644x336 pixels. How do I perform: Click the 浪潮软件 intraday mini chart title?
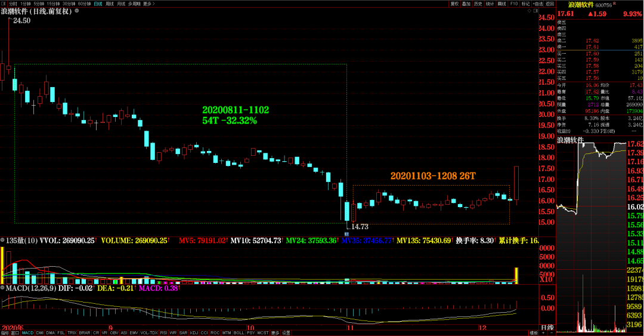pos(570,140)
